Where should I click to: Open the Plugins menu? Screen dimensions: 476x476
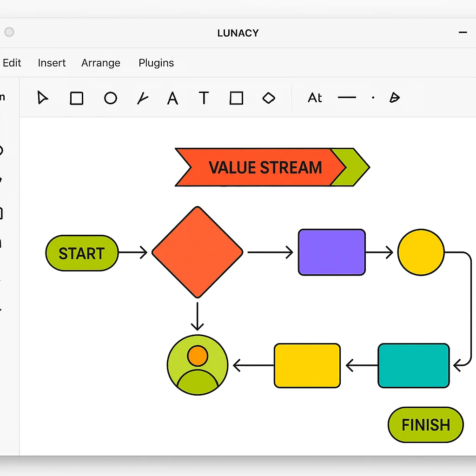156,63
